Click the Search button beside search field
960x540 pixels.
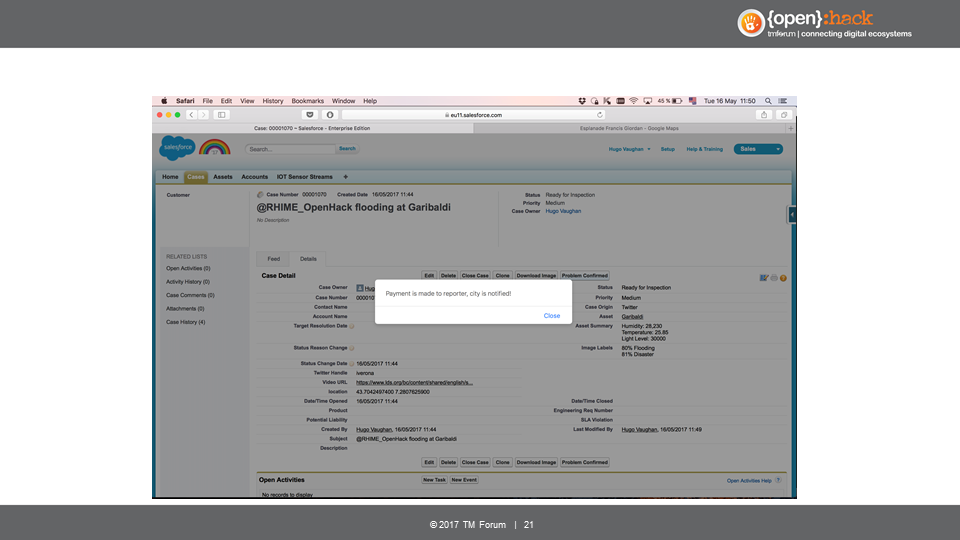347,149
